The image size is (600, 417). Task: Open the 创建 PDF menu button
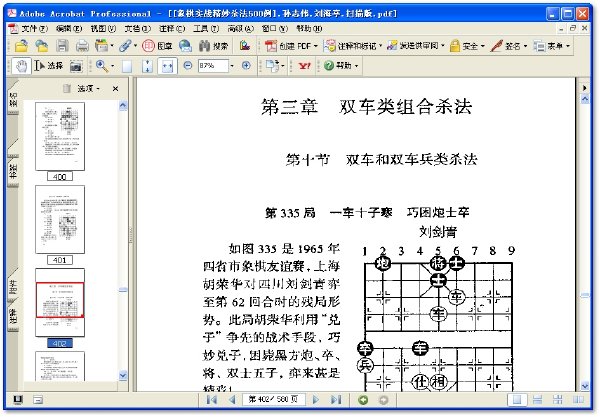pos(292,46)
